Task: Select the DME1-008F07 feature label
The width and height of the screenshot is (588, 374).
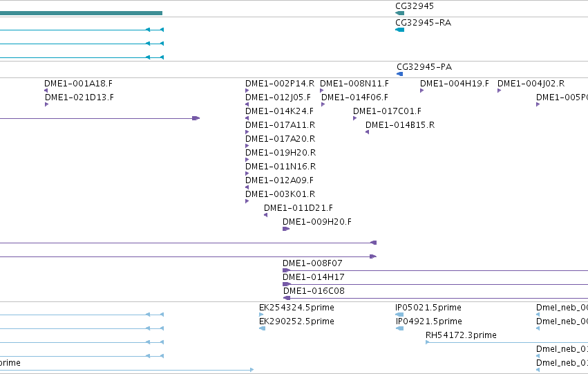Action: tap(312, 263)
